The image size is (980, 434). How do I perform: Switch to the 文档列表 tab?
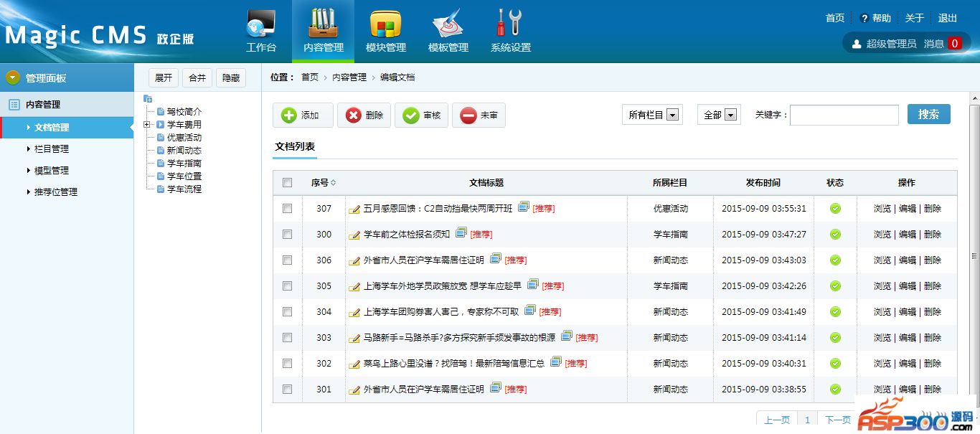click(x=295, y=146)
